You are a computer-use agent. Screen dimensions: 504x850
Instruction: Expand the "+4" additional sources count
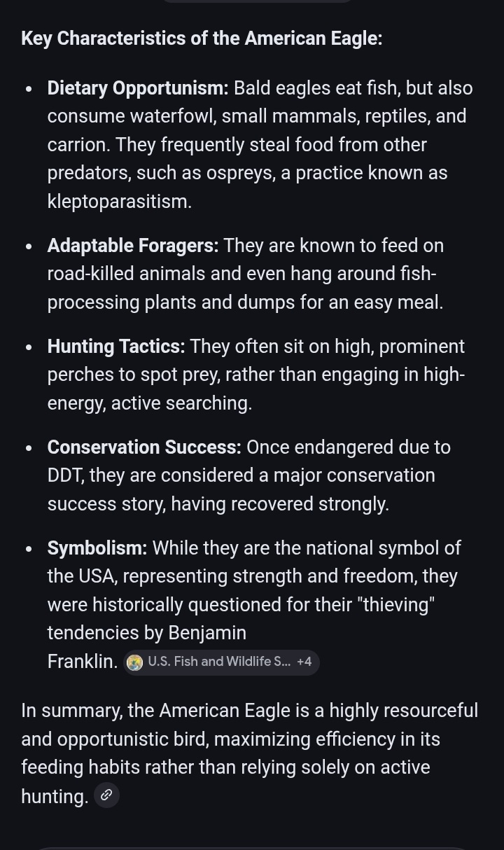(x=304, y=662)
